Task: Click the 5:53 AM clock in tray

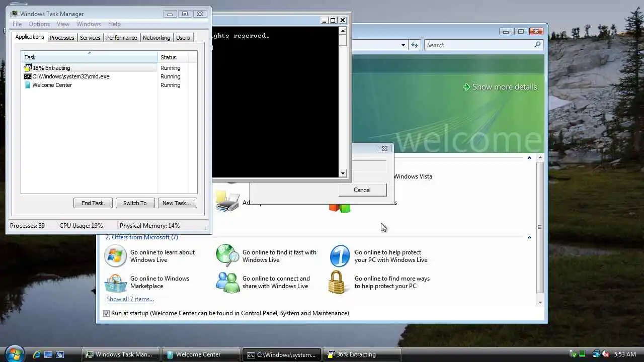Action: coord(625,354)
